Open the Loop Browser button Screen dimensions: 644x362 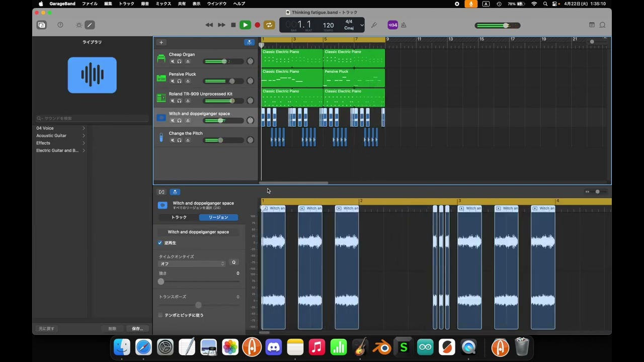tap(602, 25)
